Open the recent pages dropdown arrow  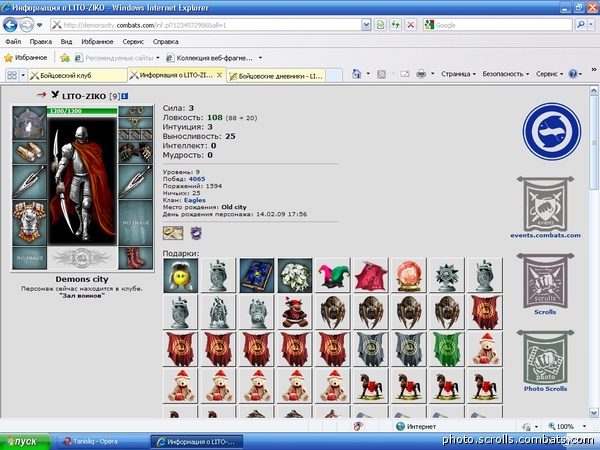[39, 26]
